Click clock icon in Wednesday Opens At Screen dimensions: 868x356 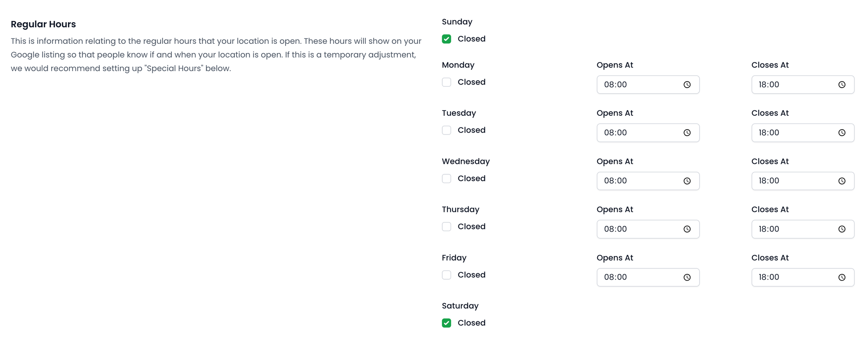click(687, 181)
